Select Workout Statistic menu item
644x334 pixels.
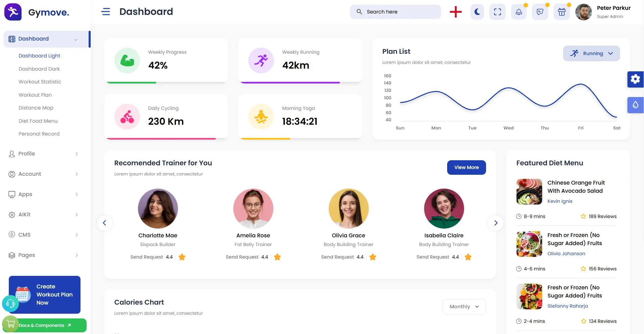pos(40,82)
